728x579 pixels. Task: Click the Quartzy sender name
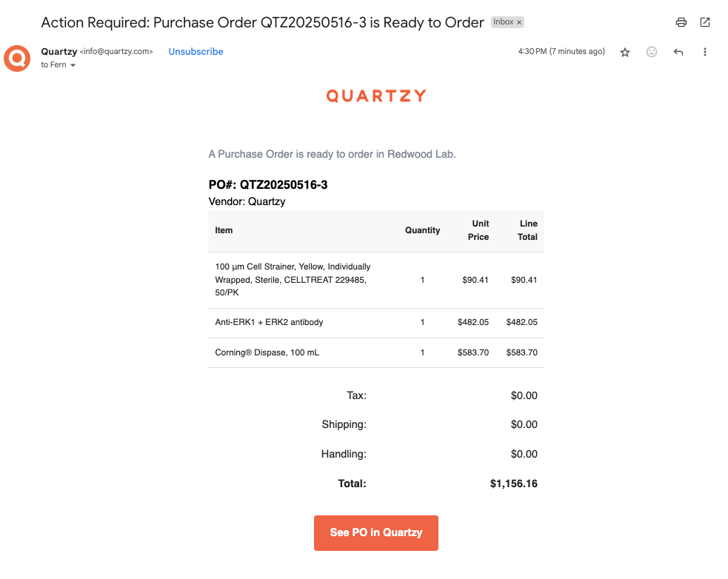pos(59,52)
